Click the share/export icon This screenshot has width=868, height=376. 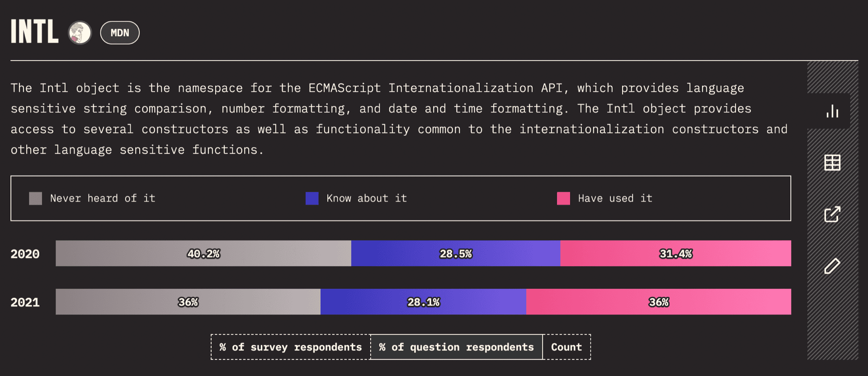[x=832, y=214]
